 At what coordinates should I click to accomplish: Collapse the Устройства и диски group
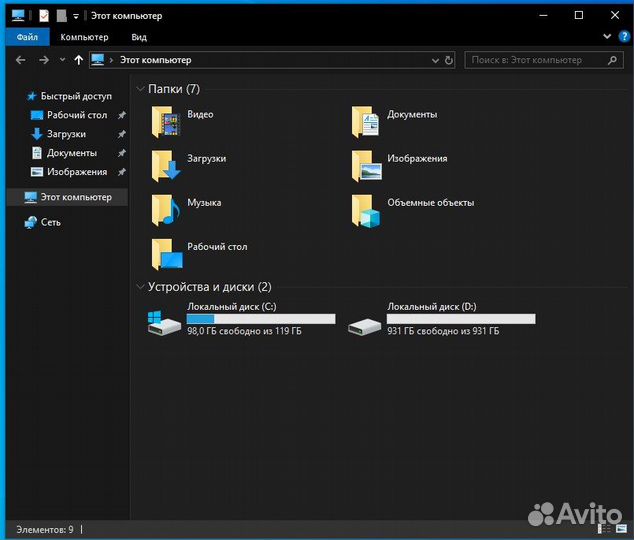point(140,287)
